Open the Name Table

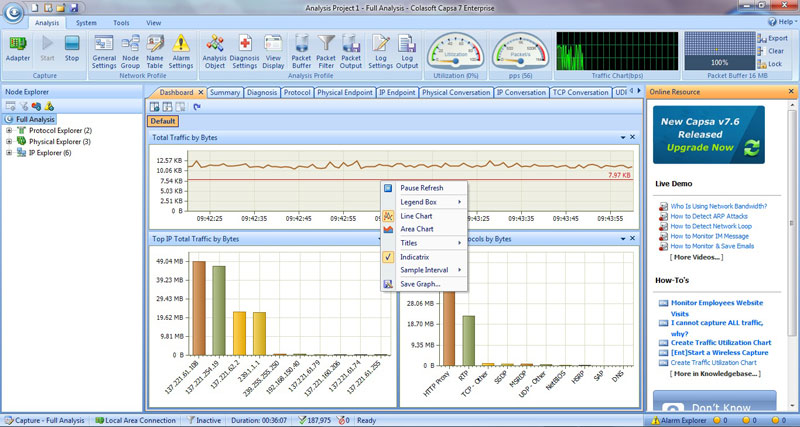click(155, 52)
